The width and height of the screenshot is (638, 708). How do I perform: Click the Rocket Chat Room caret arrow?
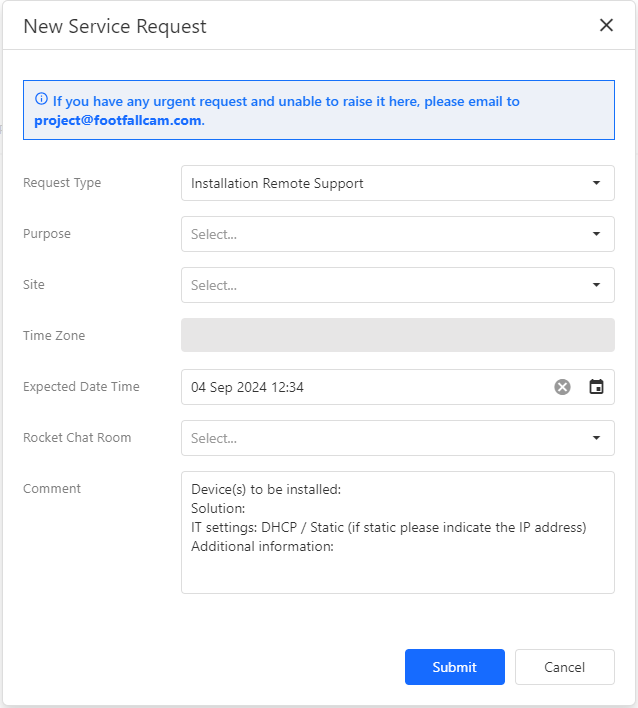click(x=596, y=438)
